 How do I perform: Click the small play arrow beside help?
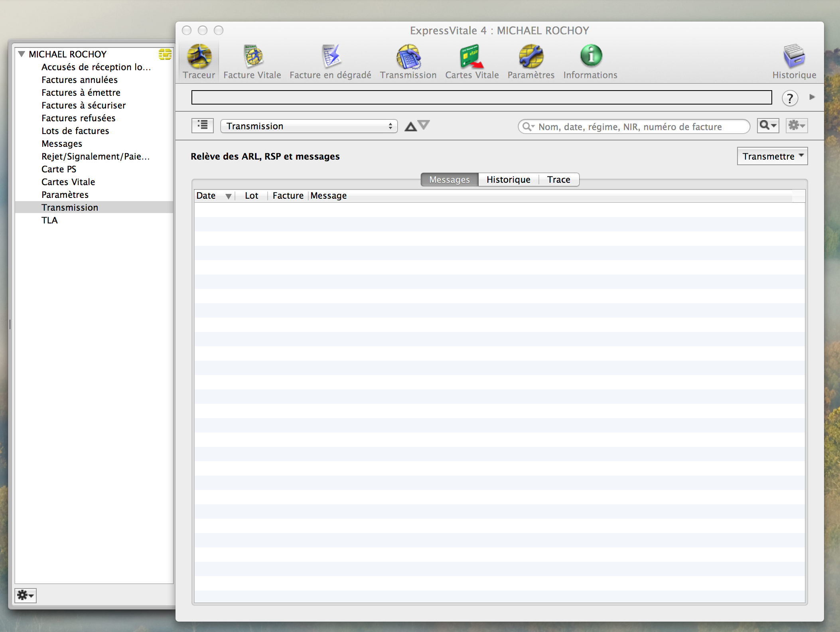(x=812, y=97)
